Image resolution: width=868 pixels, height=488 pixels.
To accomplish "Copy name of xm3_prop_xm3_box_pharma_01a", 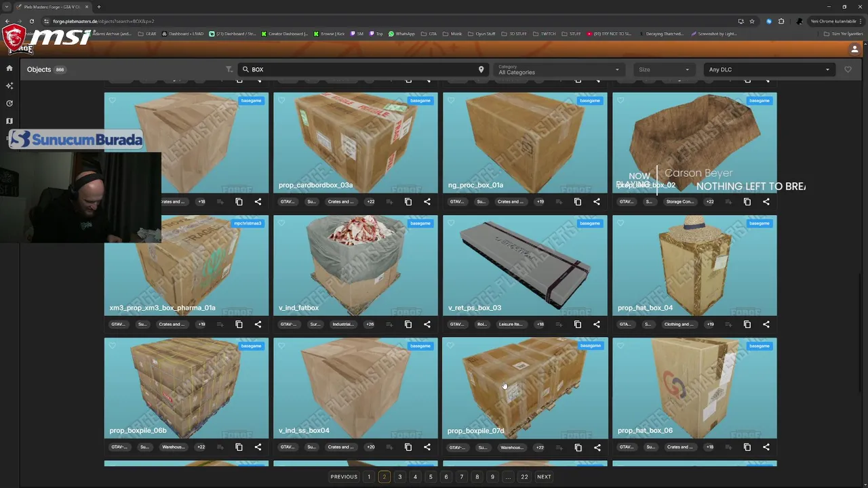I will [x=239, y=324].
